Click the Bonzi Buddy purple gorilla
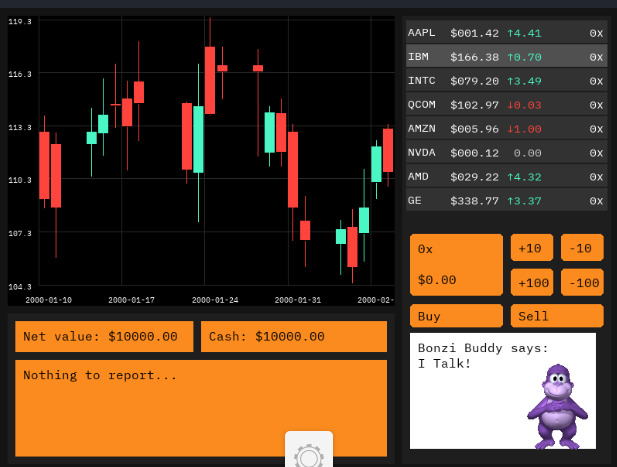This screenshot has width=617, height=467. (557, 406)
